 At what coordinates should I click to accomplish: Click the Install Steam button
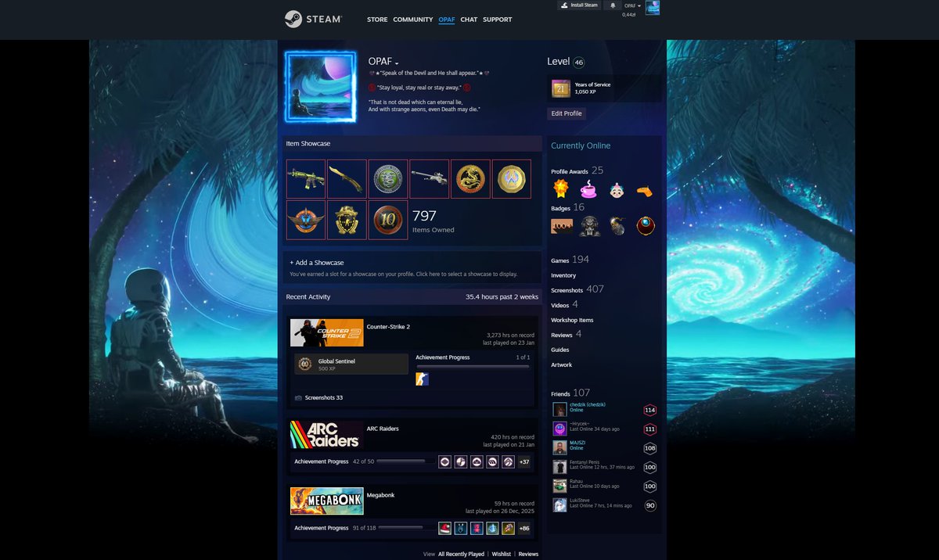coord(579,5)
